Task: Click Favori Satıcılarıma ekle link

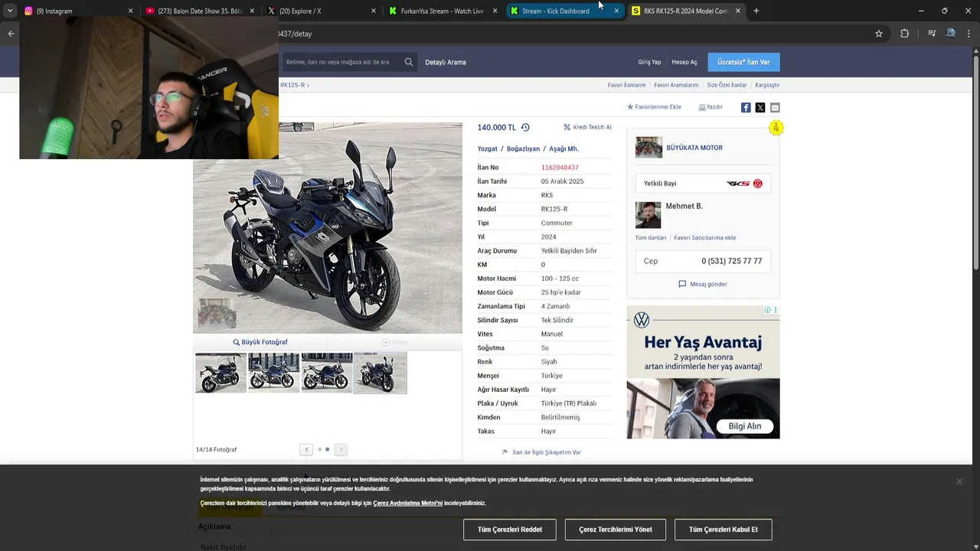Action: point(705,238)
